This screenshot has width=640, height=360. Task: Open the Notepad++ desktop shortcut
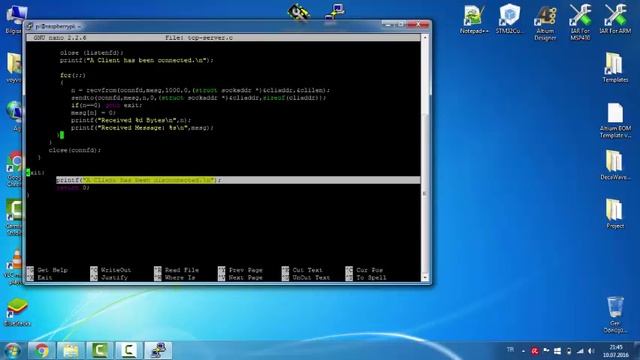point(473,19)
